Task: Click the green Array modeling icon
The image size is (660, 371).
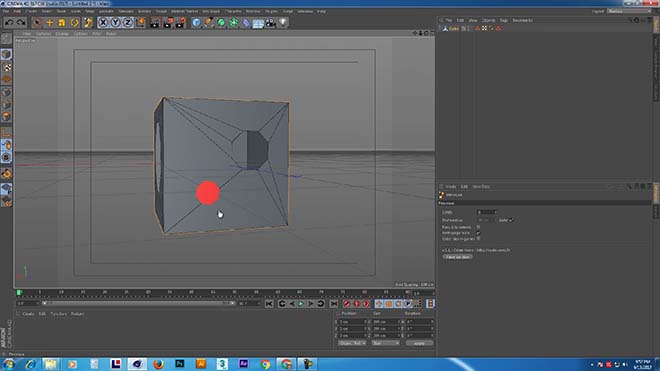Action: (233, 23)
